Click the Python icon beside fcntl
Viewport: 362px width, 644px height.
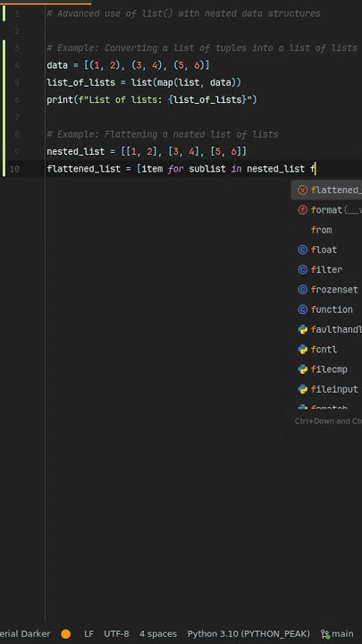[x=302, y=350]
